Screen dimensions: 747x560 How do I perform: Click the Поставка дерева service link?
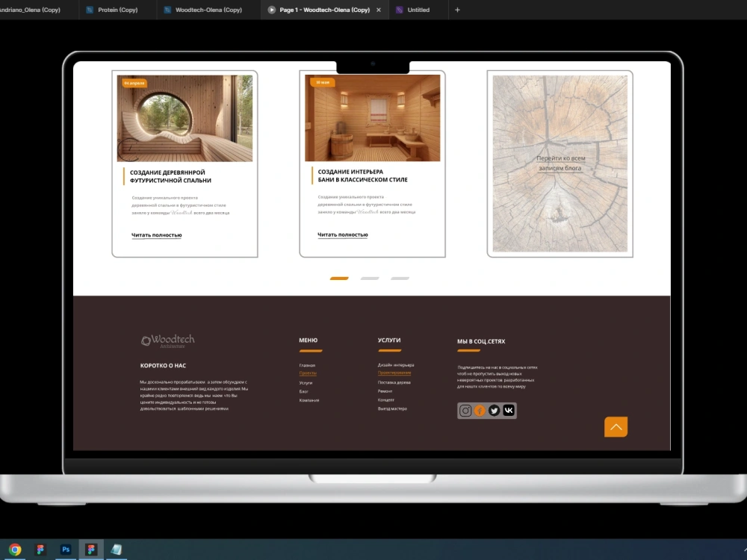click(394, 382)
